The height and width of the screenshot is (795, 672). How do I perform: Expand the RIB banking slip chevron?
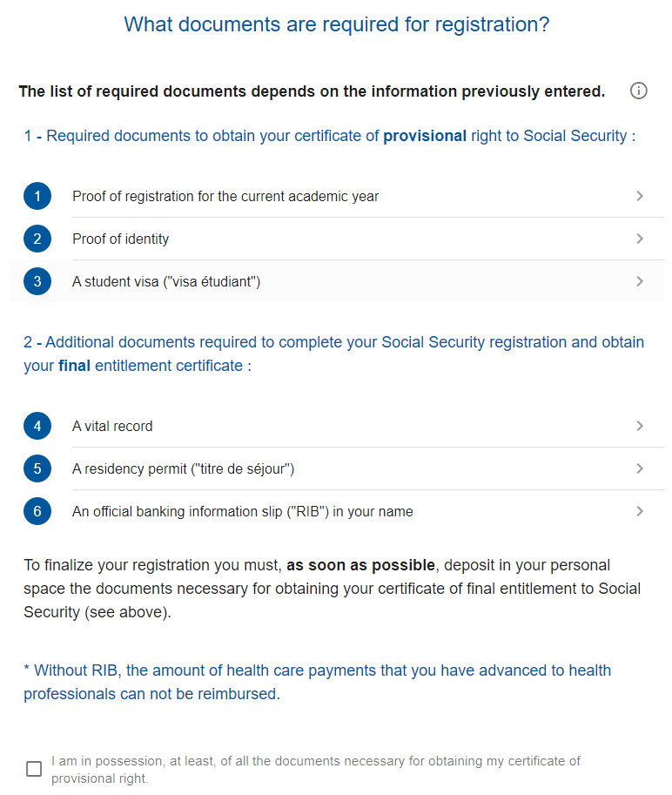(640, 511)
